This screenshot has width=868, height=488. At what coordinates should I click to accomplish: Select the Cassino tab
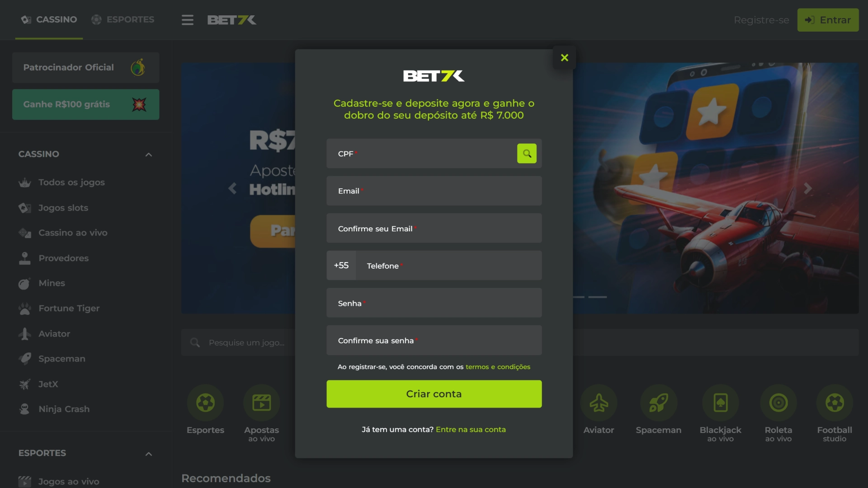[49, 20]
